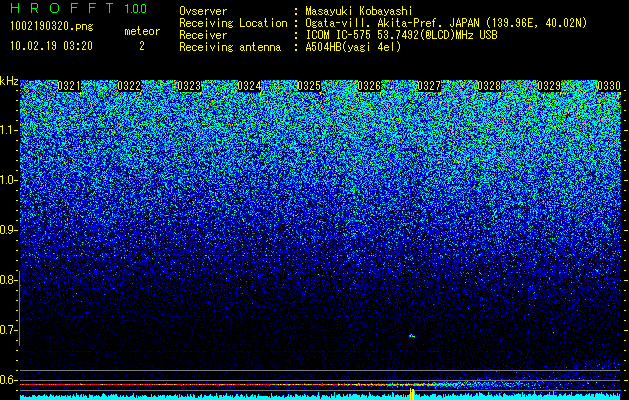This screenshot has height=400, width=629.
Task: Click the timestamp 10.02.19 03:20
Action: 51,46
